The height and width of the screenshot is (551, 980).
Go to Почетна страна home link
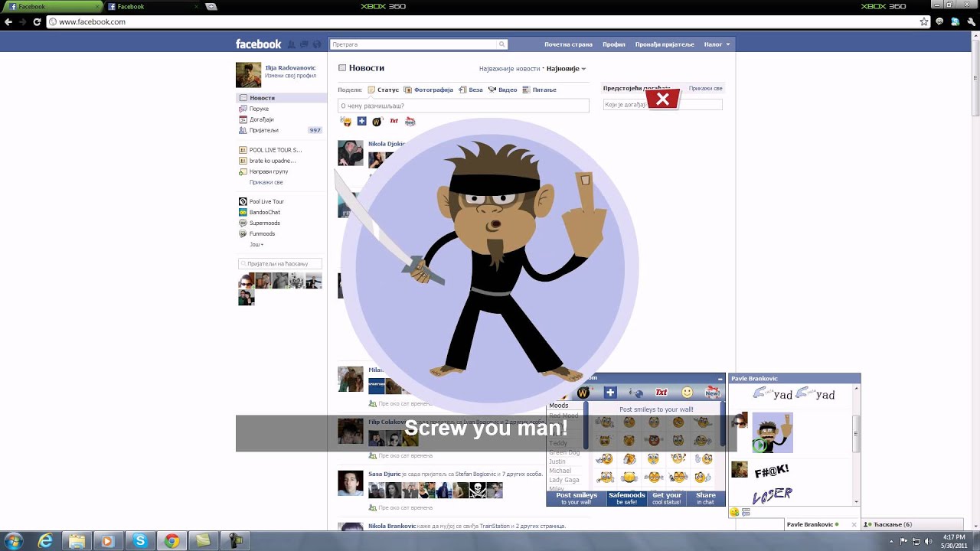point(568,44)
